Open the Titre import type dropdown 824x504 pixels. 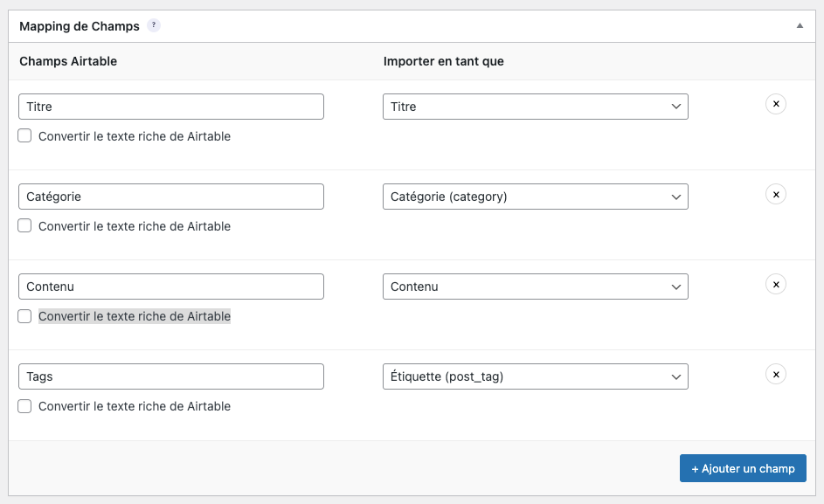point(536,107)
